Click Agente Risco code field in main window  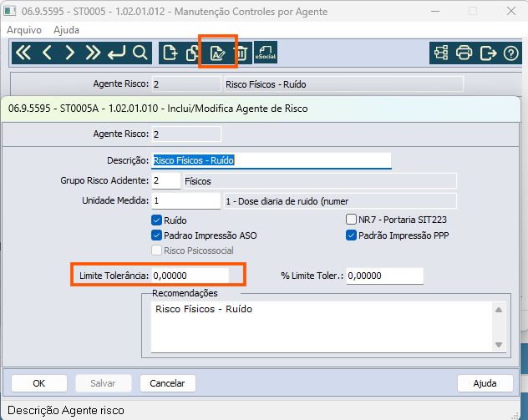point(186,84)
